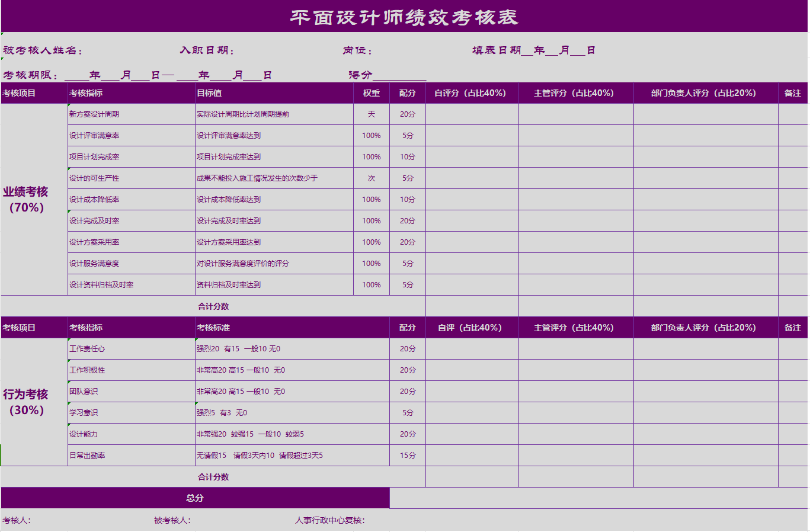Click the 团队意识 cell
Image resolution: width=810 pixels, height=532 pixels.
pyautogui.click(x=132, y=392)
